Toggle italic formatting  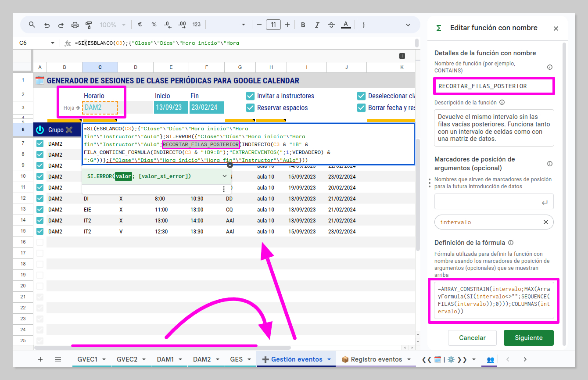(317, 25)
